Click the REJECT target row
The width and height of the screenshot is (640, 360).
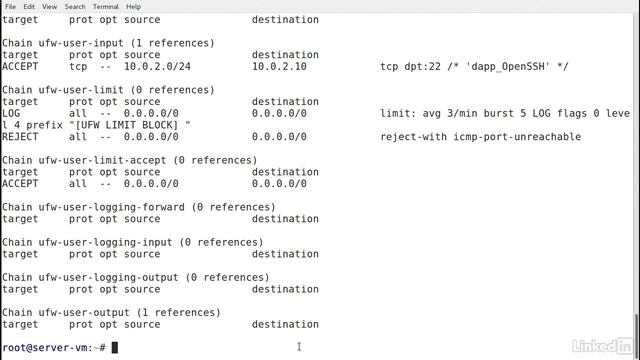click(x=291, y=137)
